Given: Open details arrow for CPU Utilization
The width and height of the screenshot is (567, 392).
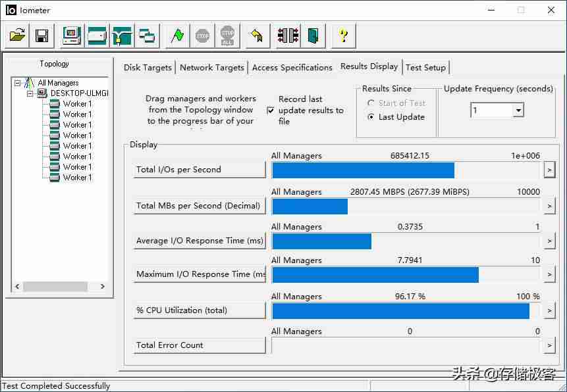Looking at the screenshot, I should tap(549, 310).
